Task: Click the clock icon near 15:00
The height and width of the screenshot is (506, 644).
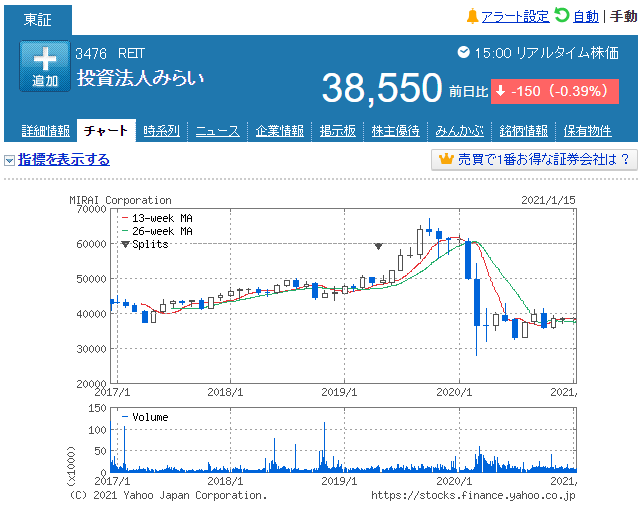Action: pos(464,52)
